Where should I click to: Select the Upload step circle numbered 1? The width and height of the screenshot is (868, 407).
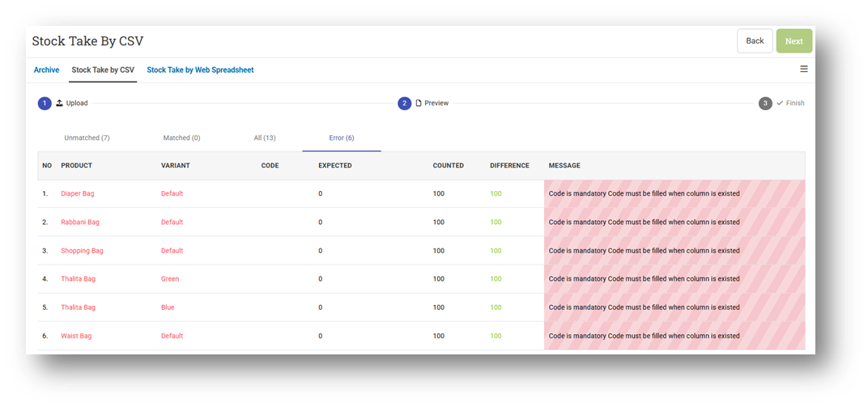coord(45,104)
